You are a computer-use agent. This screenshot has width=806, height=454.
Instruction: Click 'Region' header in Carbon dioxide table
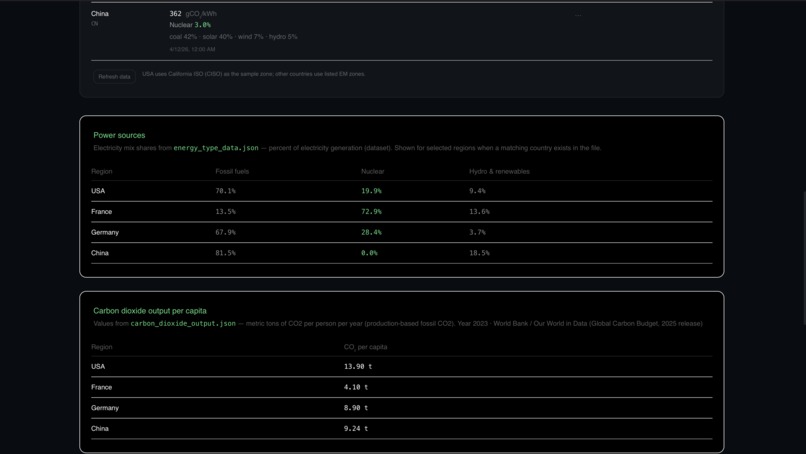[x=102, y=347]
